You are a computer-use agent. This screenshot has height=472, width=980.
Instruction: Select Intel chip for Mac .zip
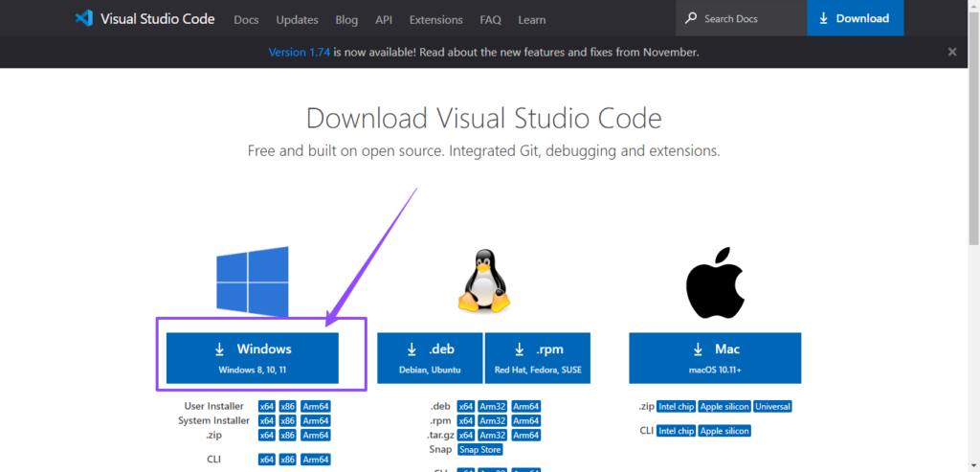pyautogui.click(x=677, y=406)
